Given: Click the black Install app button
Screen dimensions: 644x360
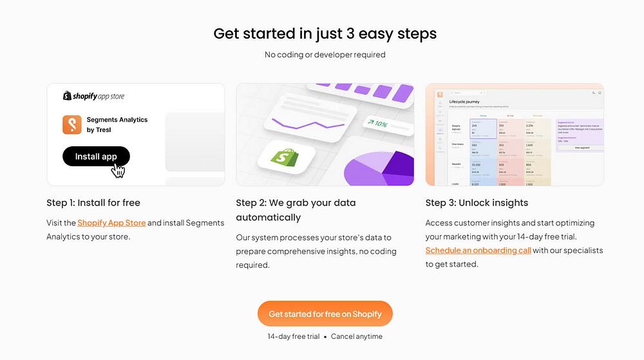Looking at the screenshot, I should 96,156.
